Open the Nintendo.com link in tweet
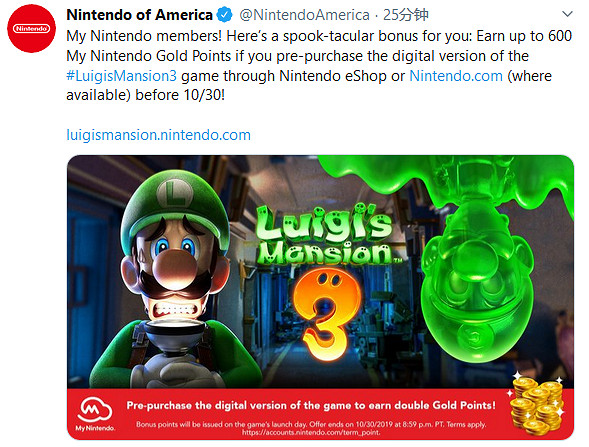This screenshot has height=447, width=589. [456, 76]
